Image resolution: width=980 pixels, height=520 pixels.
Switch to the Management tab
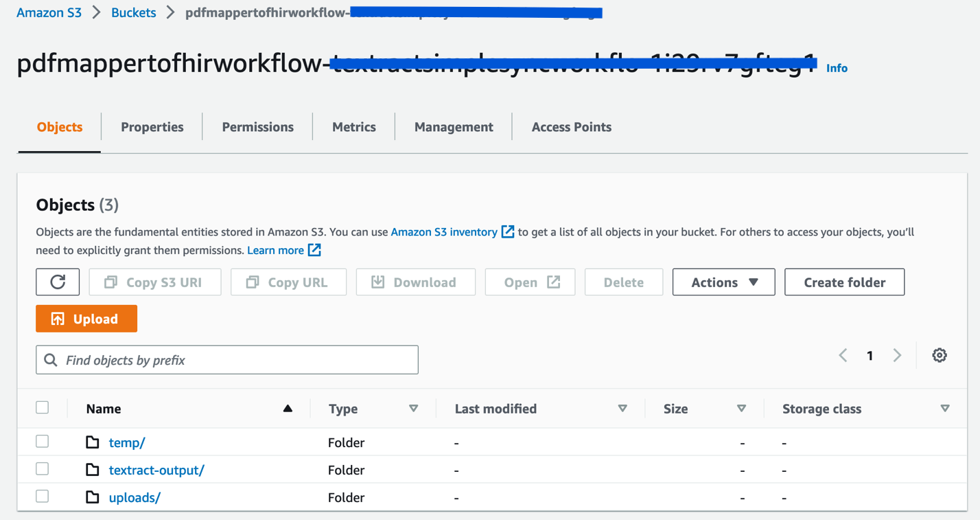point(454,127)
